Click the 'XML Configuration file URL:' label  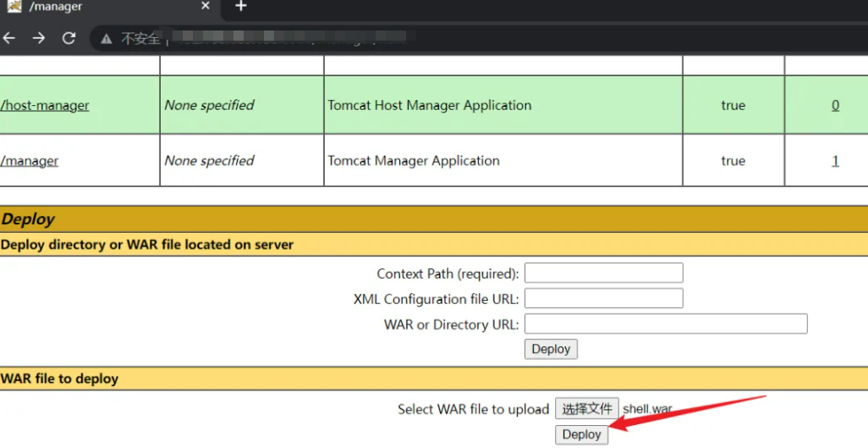[437, 300]
